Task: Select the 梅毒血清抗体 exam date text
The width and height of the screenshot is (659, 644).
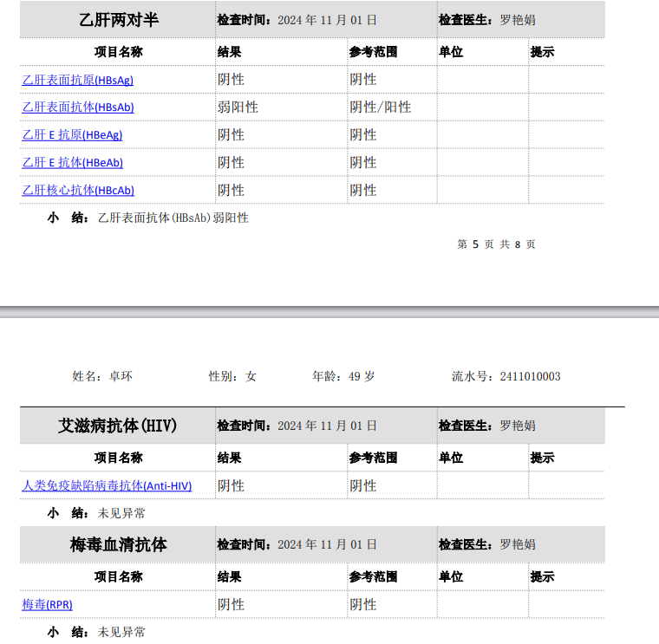Action: tap(327, 544)
